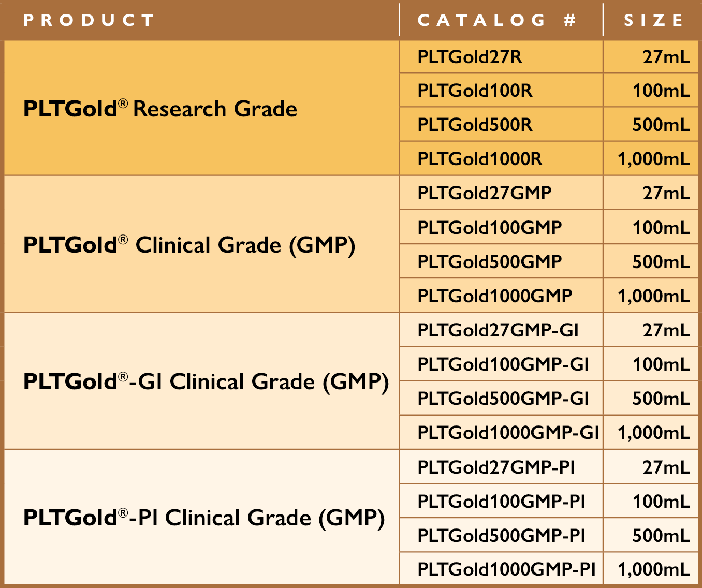Click catalog number PLTGold27GMP
The height and width of the screenshot is (588, 702).
485,193
